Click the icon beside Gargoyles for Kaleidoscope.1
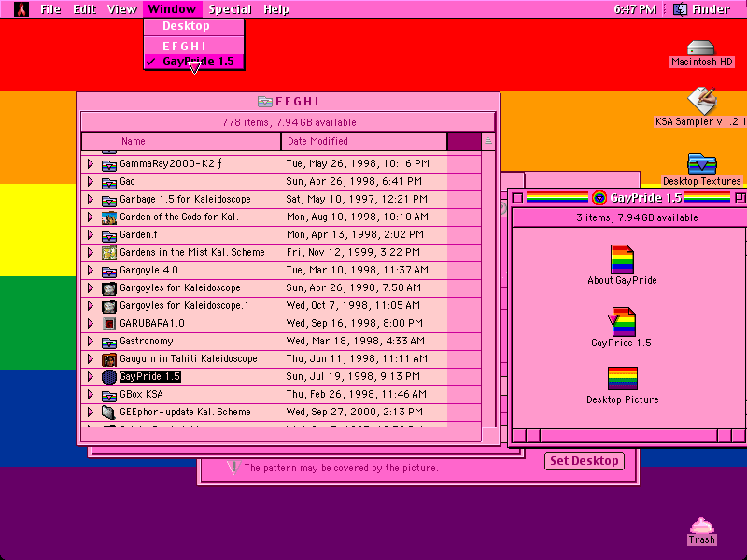 coord(109,306)
